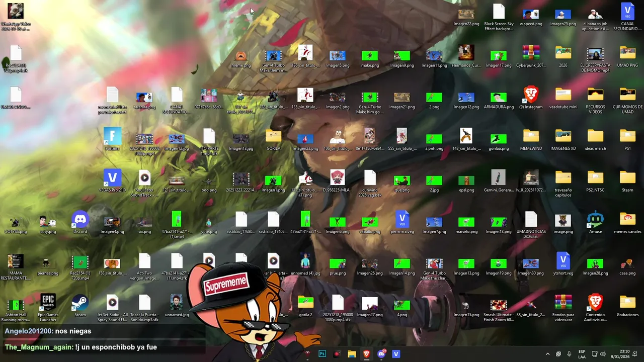The height and width of the screenshot is (362, 644).
Task: Select the Amuse desktop icon
Action: (x=595, y=223)
